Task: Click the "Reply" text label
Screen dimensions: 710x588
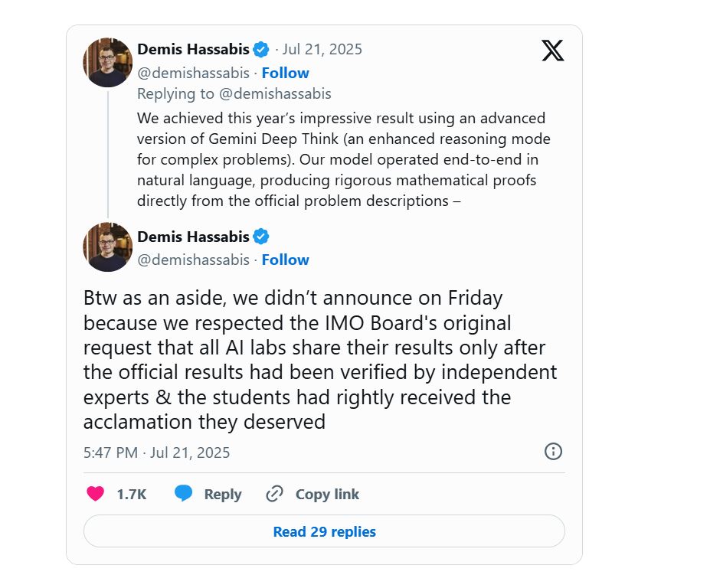Action: [222, 494]
